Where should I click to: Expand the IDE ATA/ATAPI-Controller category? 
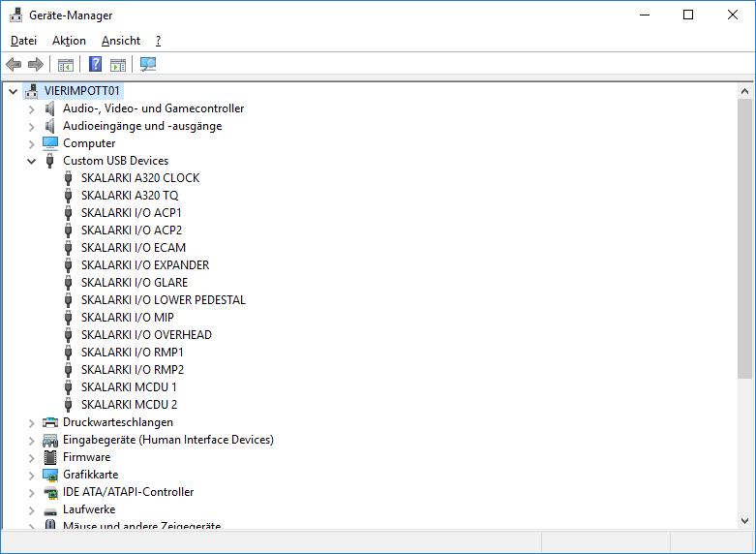tap(32, 493)
